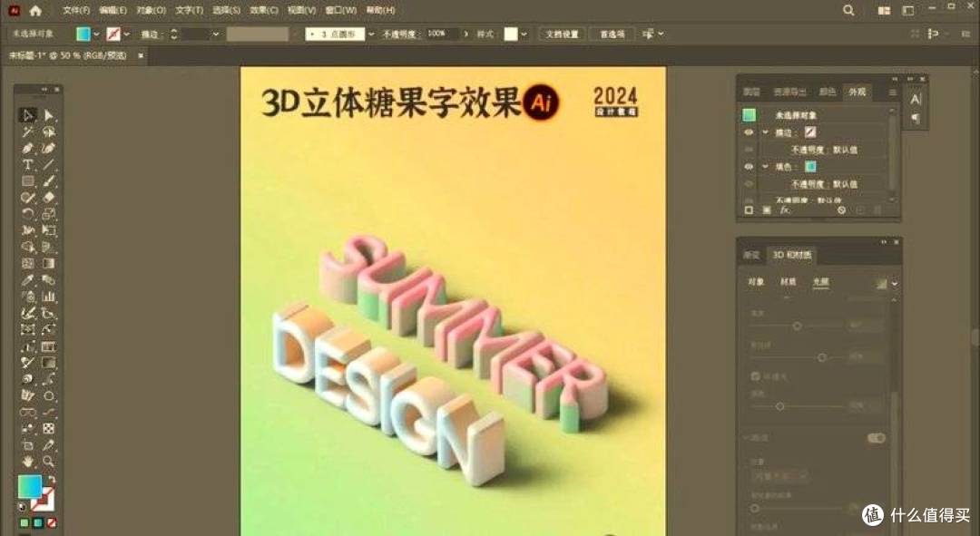Click the 文档设置 button
The image size is (980, 536).
[562, 34]
